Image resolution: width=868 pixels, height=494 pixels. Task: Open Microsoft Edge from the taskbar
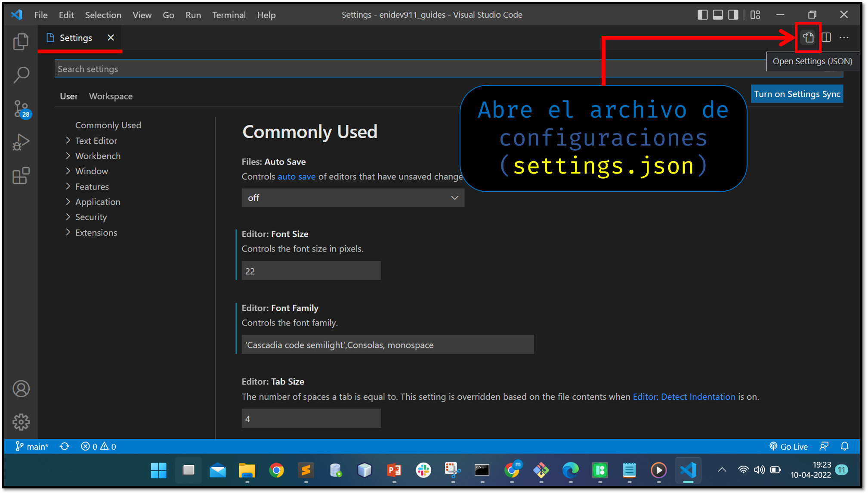(x=571, y=470)
